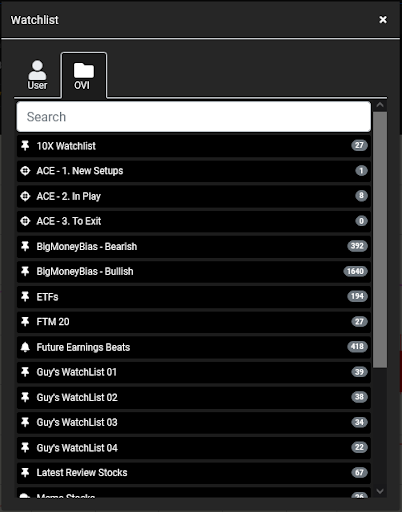Screen dimensions: 402x512
Task: Click the 22 count badge on Guy's WatchList 04
Action: click(359, 447)
